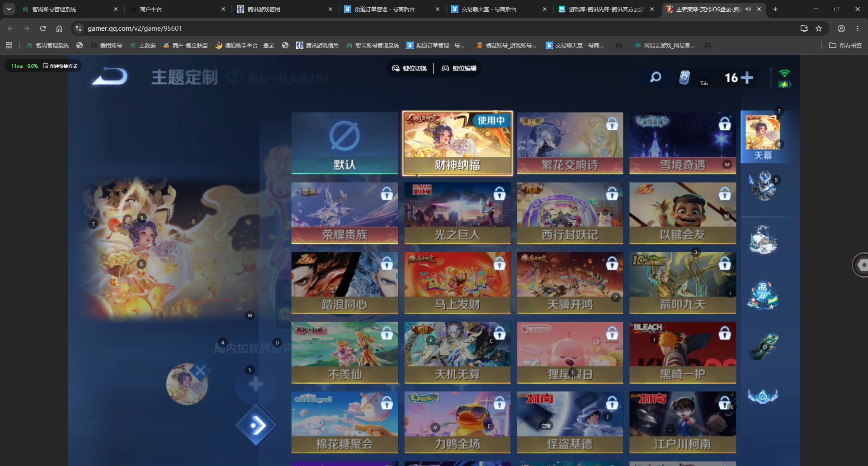Open the 螃蟹账号 bookmark
This screenshot has width=868, height=466.
tap(506, 45)
